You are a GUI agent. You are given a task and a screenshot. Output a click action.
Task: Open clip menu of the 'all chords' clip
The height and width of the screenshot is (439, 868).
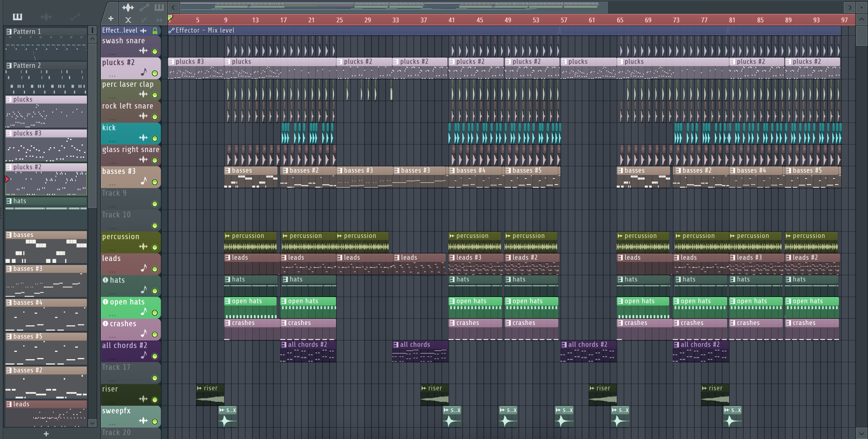396,345
